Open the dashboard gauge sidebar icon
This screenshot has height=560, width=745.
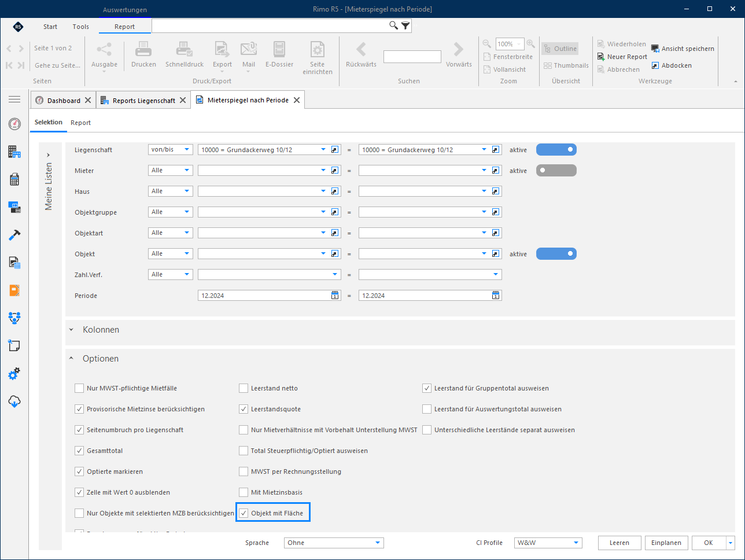[14, 124]
